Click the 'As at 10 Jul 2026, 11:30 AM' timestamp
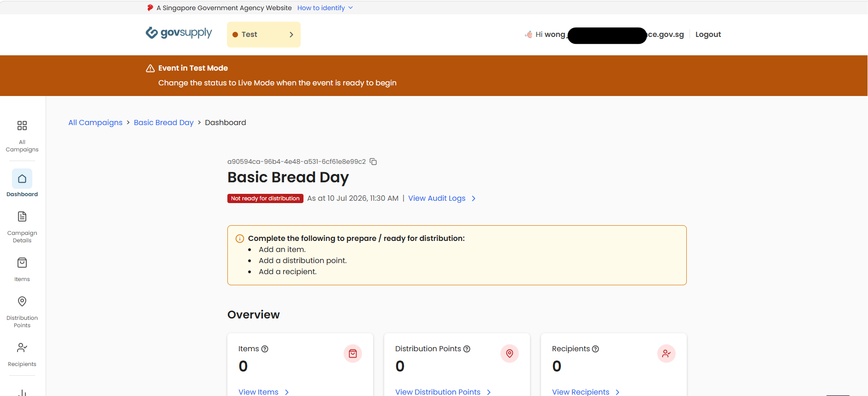868x396 pixels. click(x=353, y=198)
